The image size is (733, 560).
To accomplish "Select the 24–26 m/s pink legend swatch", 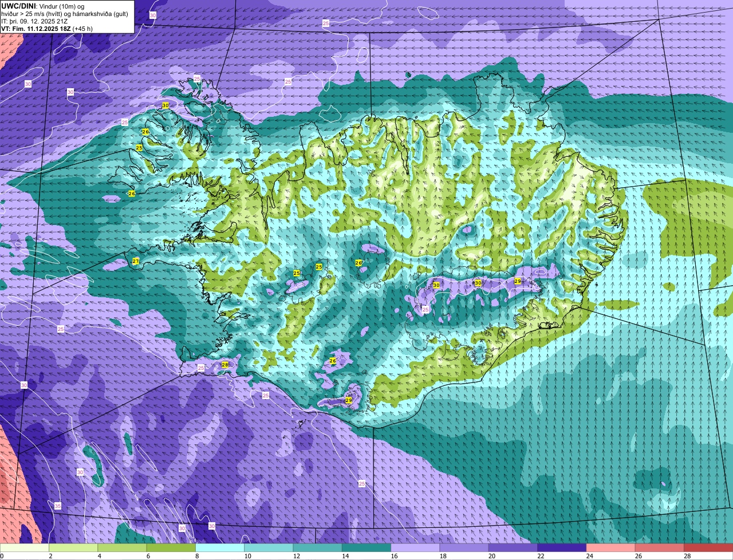I will pos(611,547).
